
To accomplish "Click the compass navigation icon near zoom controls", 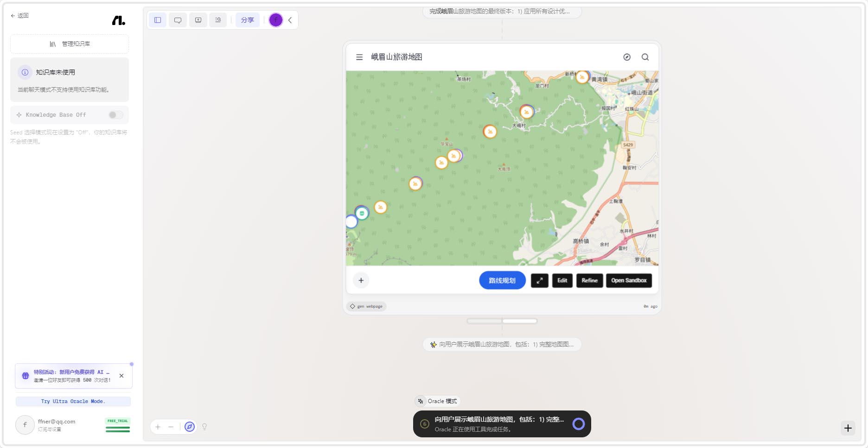I will point(190,427).
